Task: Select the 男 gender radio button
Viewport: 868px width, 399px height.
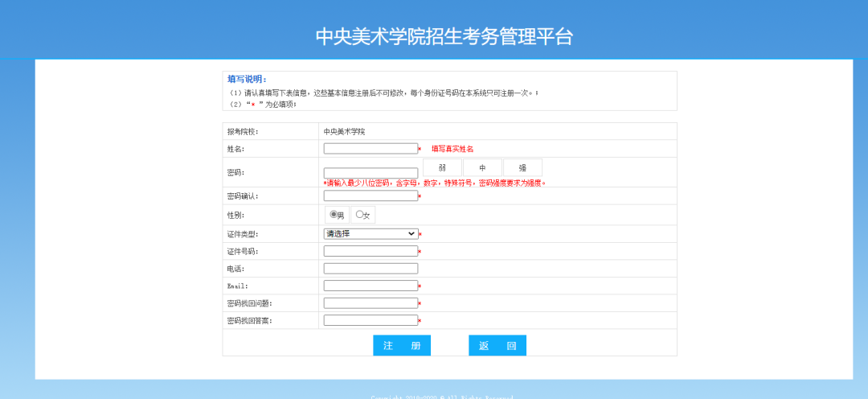Action: pyautogui.click(x=334, y=215)
